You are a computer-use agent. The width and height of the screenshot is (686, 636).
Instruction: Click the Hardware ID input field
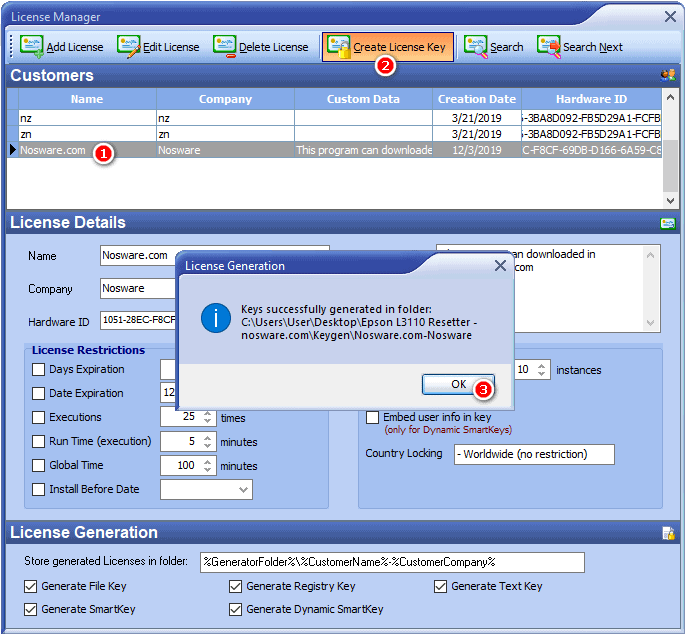(138, 320)
